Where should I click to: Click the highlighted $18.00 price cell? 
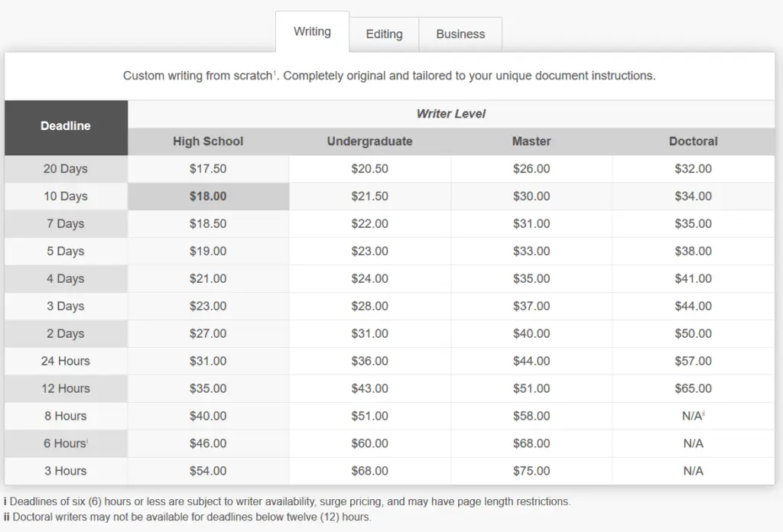pyautogui.click(x=207, y=196)
